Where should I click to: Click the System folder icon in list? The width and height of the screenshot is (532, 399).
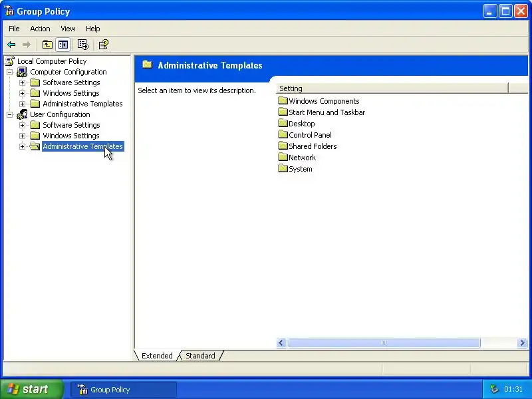coord(283,168)
